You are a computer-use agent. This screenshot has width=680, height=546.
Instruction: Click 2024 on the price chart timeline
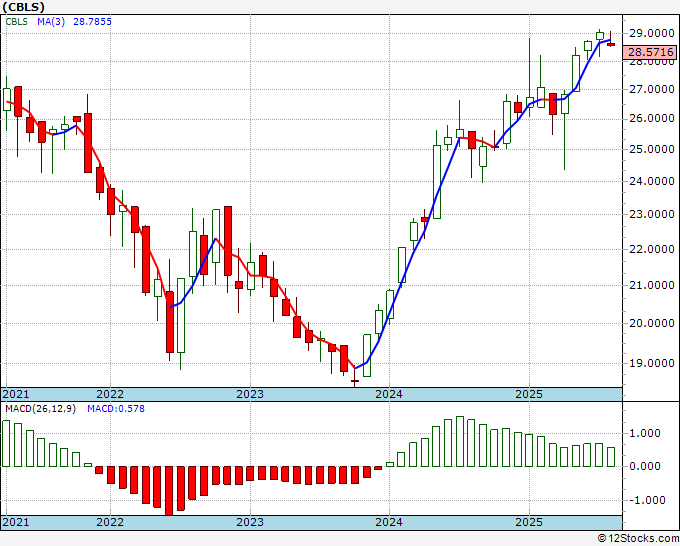point(389,394)
